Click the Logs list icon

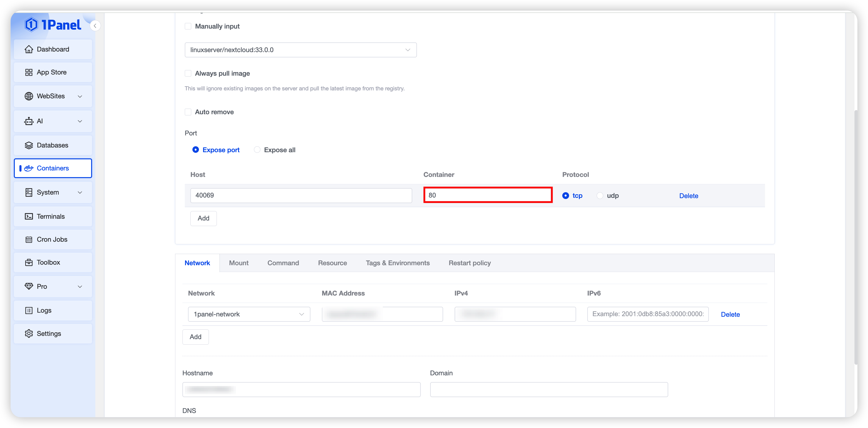(x=29, y=310)
